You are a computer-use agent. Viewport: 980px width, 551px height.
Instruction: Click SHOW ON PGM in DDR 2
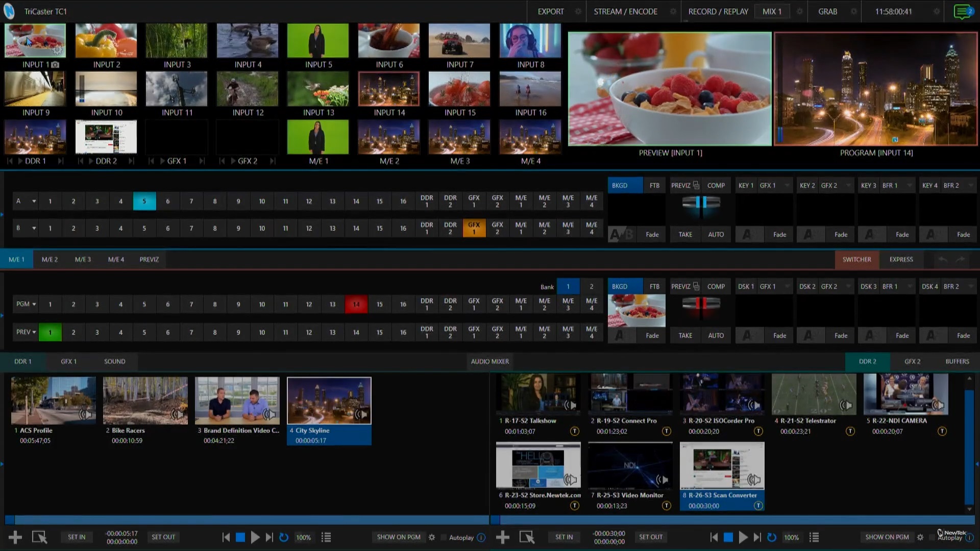coord(887,537)
